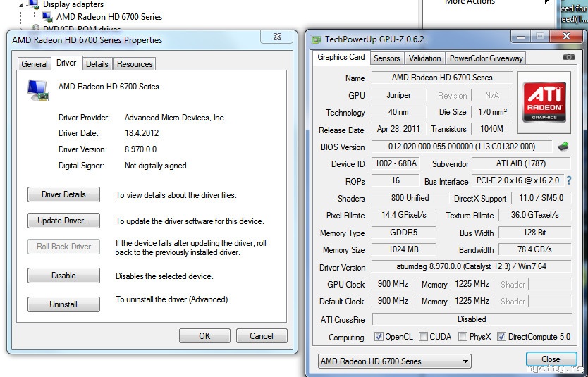Click the "Not digitally signed" text
Image resolution: width=588 pixels, height=377 pixels.
(156, 166)
